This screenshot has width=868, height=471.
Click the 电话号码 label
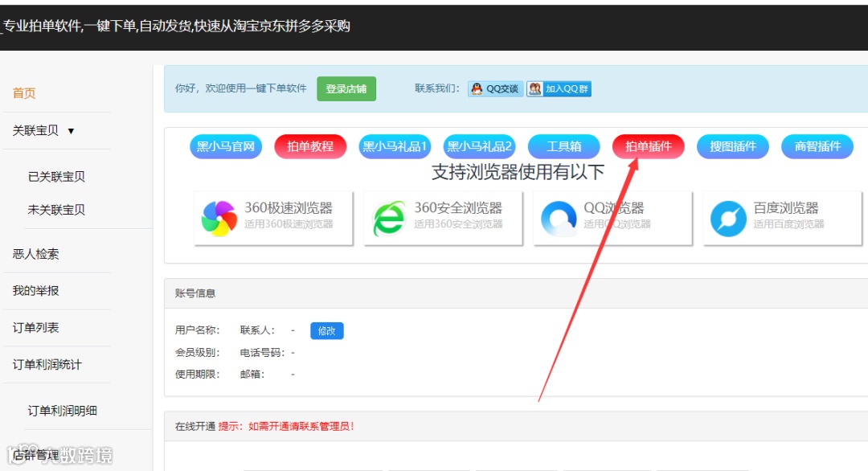(262, 353)
